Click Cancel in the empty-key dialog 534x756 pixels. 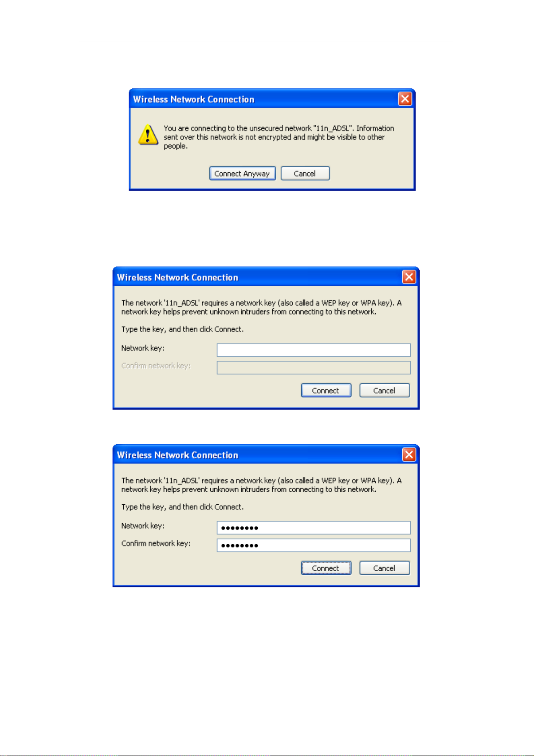pos(384,390)
